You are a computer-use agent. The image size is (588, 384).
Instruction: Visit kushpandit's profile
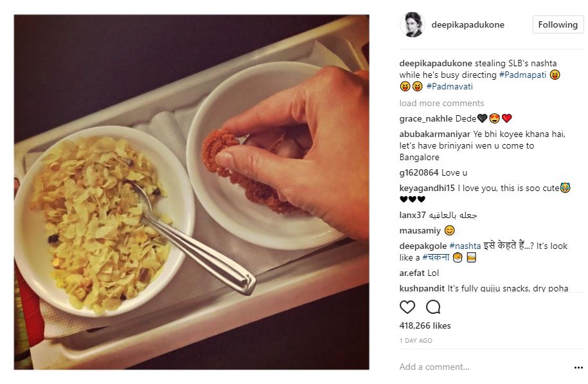422,288
